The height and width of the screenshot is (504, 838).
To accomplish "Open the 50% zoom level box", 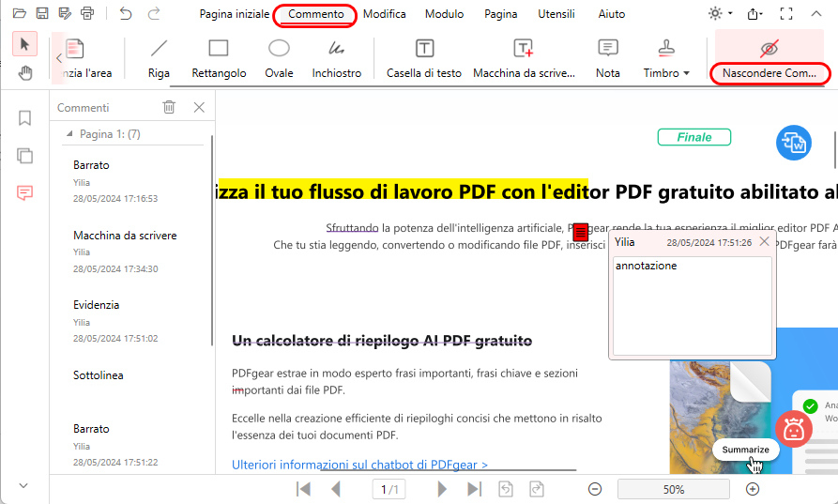I will click(674, 489).
